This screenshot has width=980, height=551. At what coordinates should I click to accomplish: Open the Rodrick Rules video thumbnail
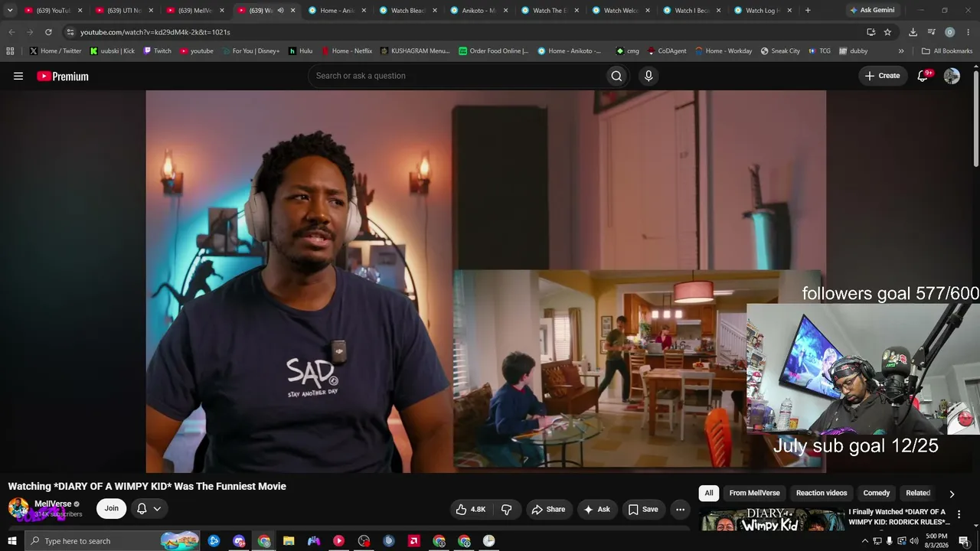coord(771,520)
